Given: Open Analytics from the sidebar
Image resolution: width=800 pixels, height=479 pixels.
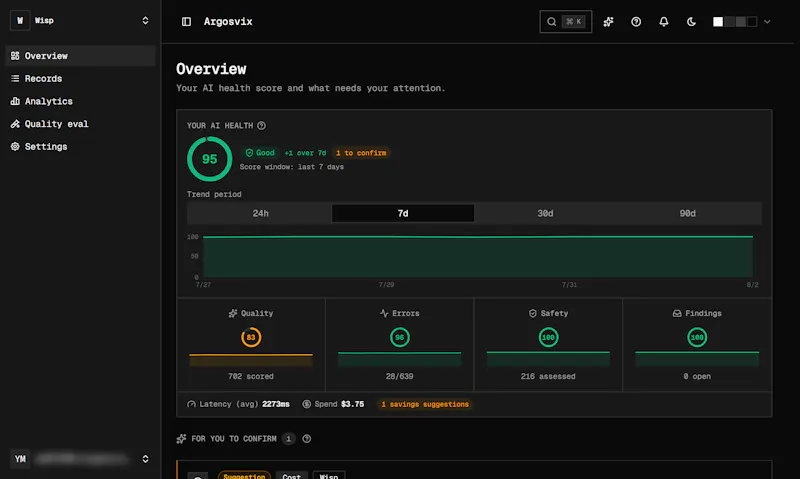Looking at the screenshot, I should (80, 101).
